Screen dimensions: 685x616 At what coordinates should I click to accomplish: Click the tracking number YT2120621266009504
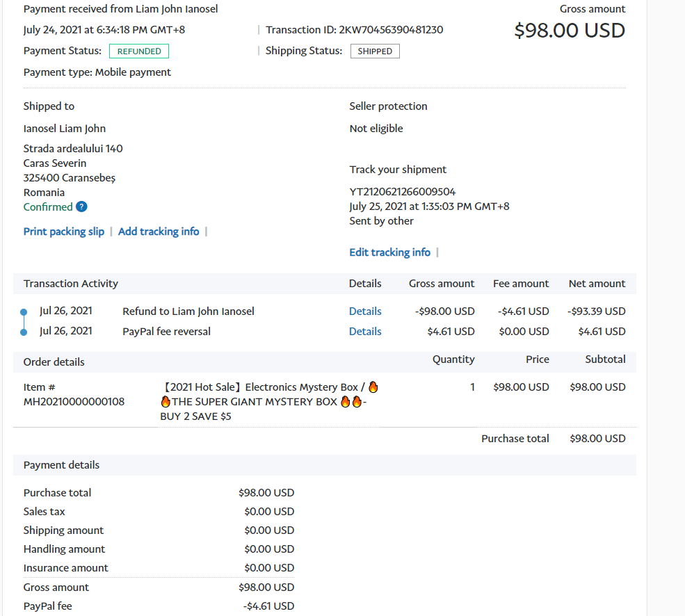coord(403,192)
